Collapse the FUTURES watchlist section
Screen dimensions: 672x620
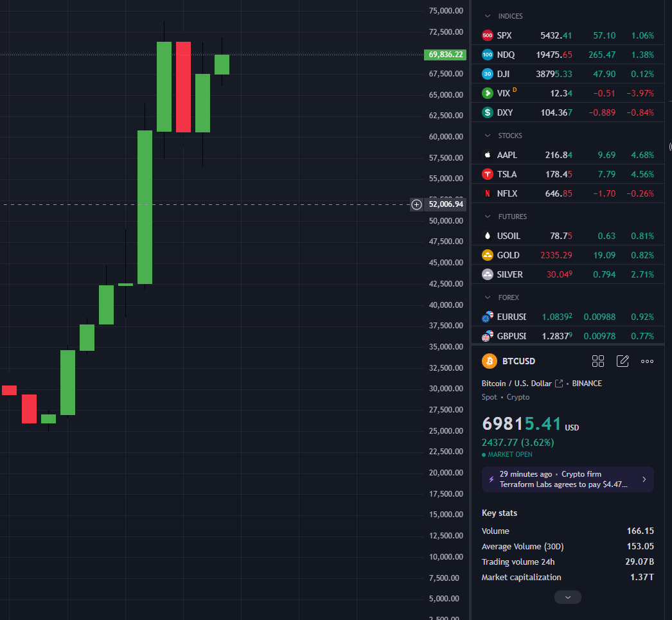(x=488, y=217)
